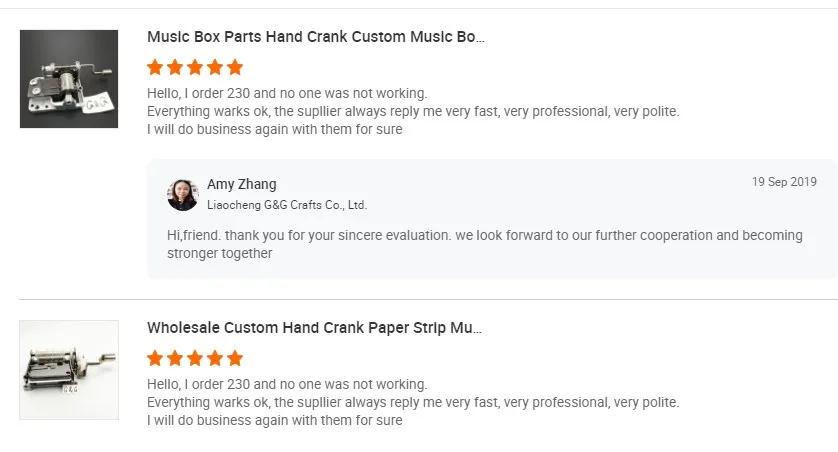
Task: Click third star of Wholesale Custom rating
Action: click(x=195, y=358)
